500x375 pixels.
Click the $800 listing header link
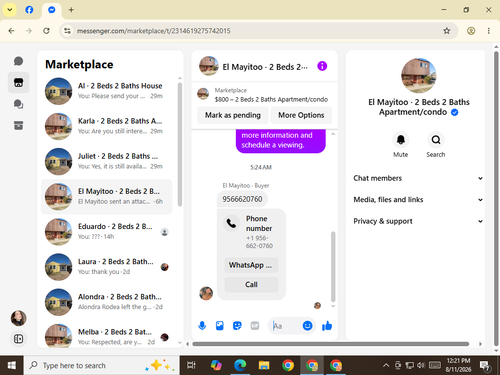tap(271, 99)
